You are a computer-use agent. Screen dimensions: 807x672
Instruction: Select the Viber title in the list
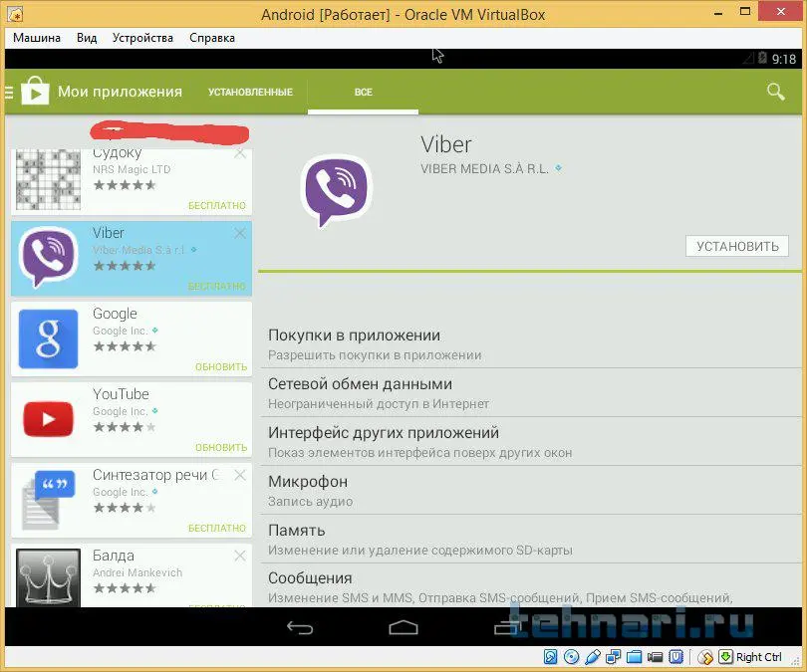pos(108,233)
